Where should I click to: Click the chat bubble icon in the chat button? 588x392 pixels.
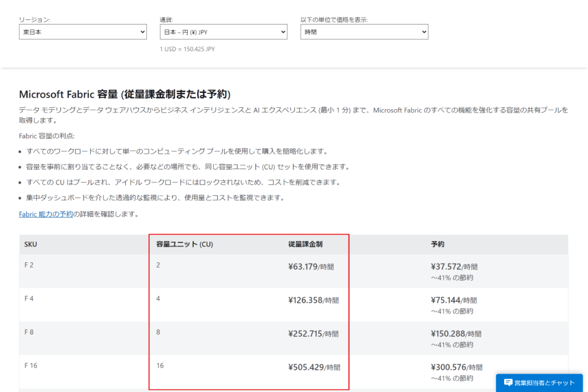[x=508, y=383]
